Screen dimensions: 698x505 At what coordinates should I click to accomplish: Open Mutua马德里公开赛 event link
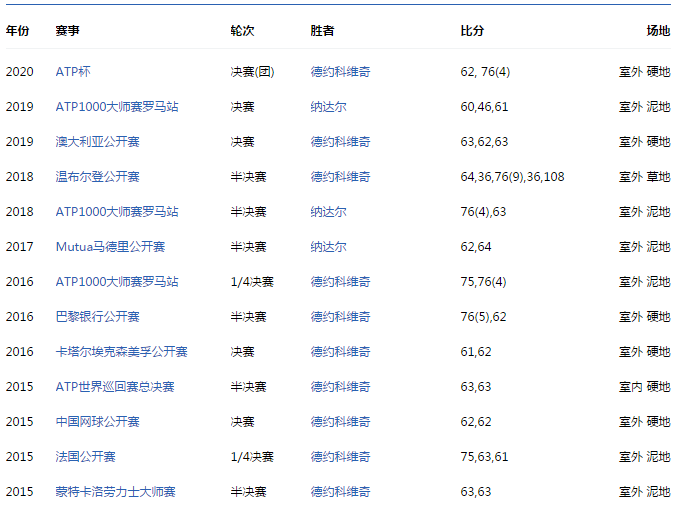pos(110,247)
